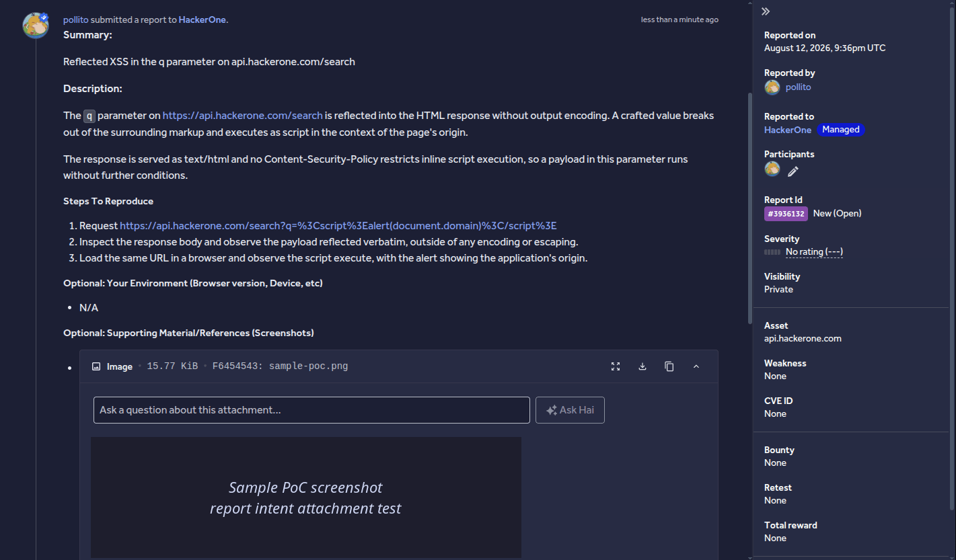
Task: Open the reproduce step XSS payload URL
Action: [338, 226]
